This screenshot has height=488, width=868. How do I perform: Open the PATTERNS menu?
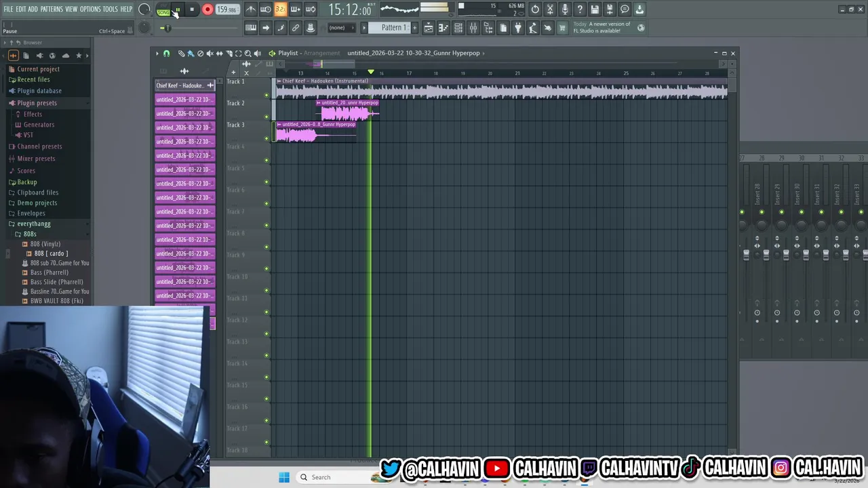point(52,9)
